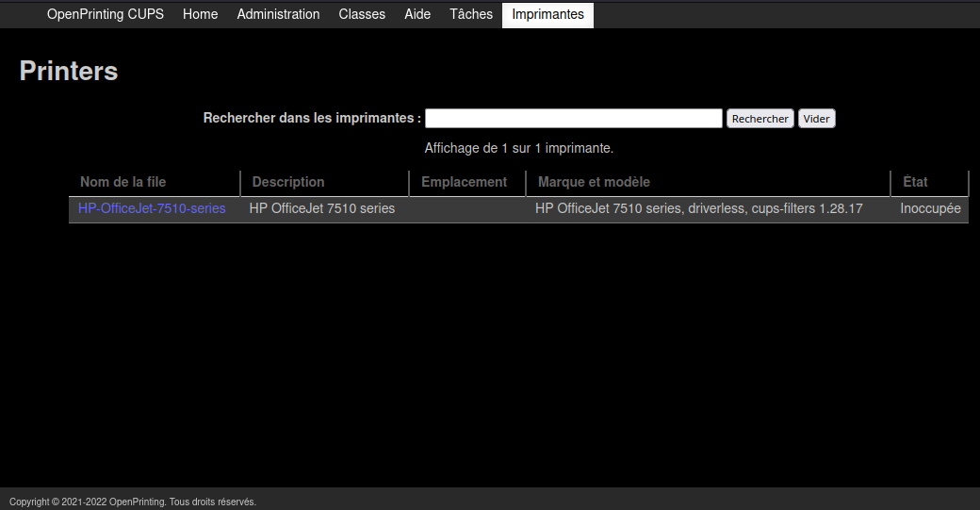This screenshot has width=980, height=510.
Task: Open the Administration tab
Action: [x=278, y=14]
